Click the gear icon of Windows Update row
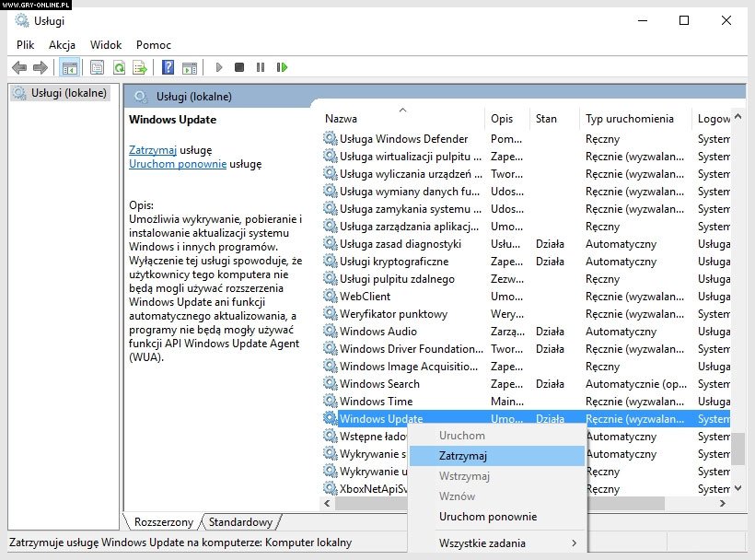The width and height of the screenshot is (755, 560). click(x=330, y=418)
